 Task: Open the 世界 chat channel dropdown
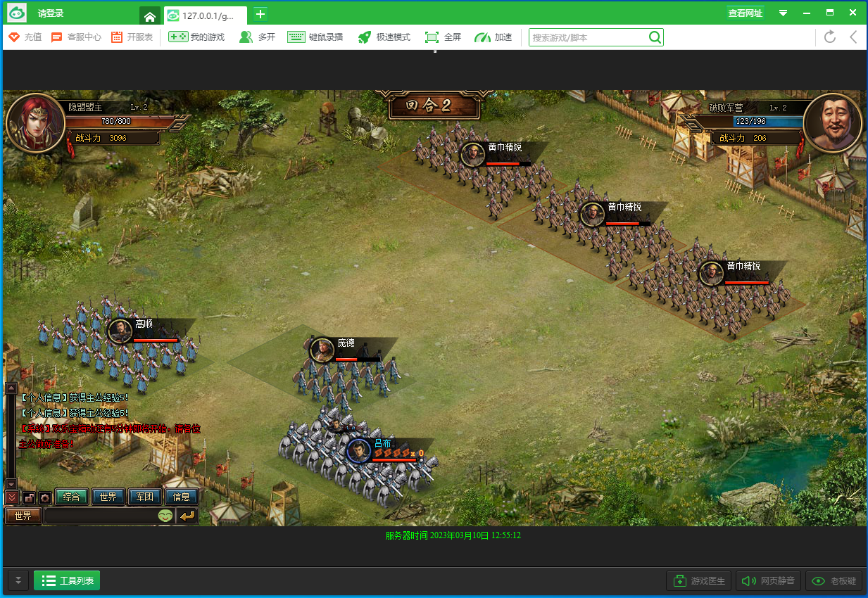(x=23, y=516)
